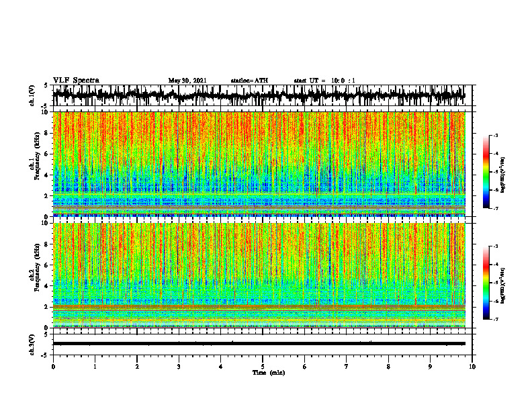
Task: Click time axis tick label "10"
Action: [472, 367]
